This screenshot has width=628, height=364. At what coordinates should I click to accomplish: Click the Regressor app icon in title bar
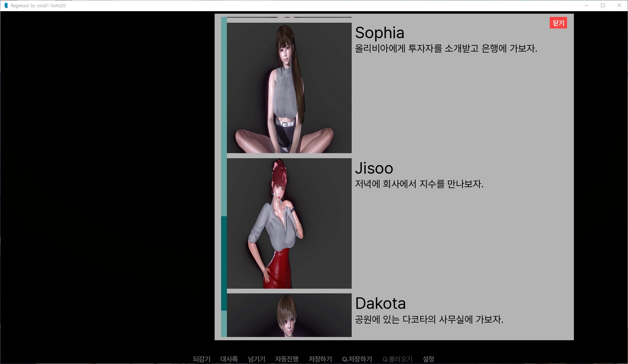pyautogui.click(x=6, y=5)
